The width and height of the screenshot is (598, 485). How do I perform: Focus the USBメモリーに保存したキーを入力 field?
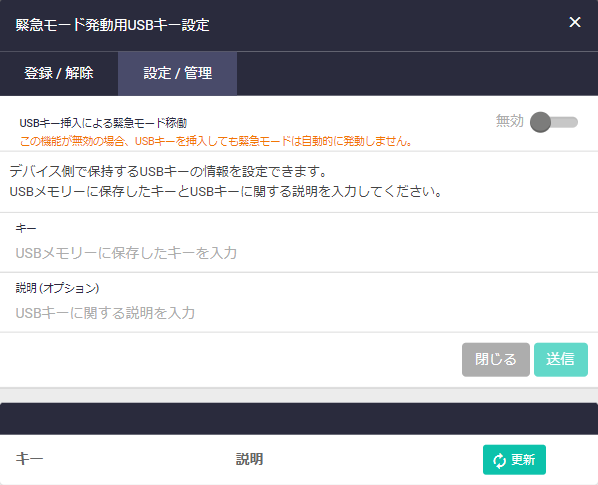(299, 253)
